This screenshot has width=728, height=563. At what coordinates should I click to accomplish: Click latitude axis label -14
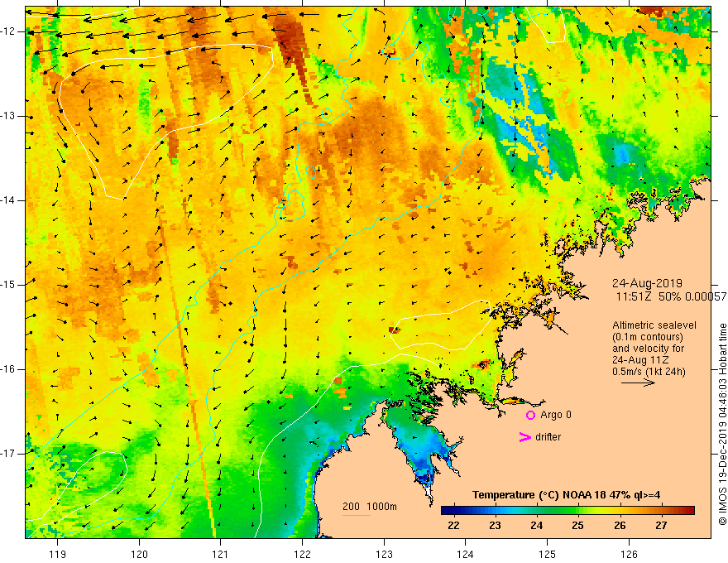coord(8,200)
